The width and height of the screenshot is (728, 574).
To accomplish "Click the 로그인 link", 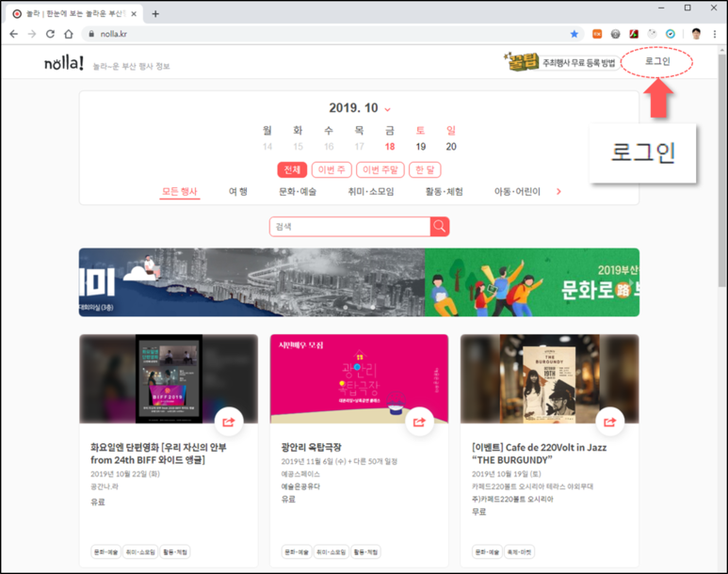I will tap(657, 61).
